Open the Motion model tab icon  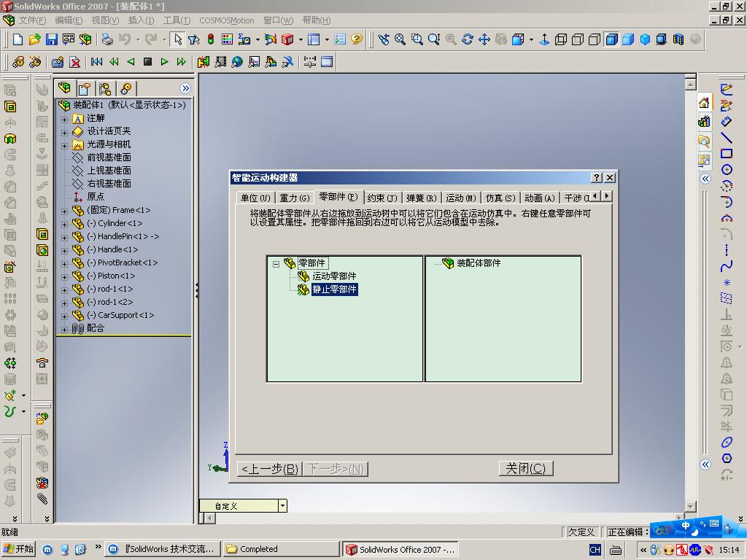click(125, 88)
